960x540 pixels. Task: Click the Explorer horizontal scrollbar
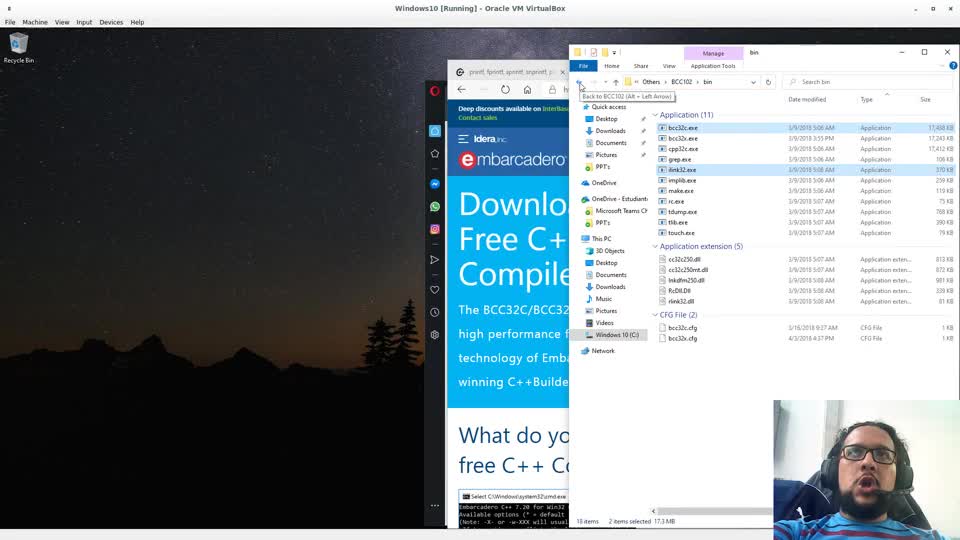pyautogui.click(x=714, y=511)
